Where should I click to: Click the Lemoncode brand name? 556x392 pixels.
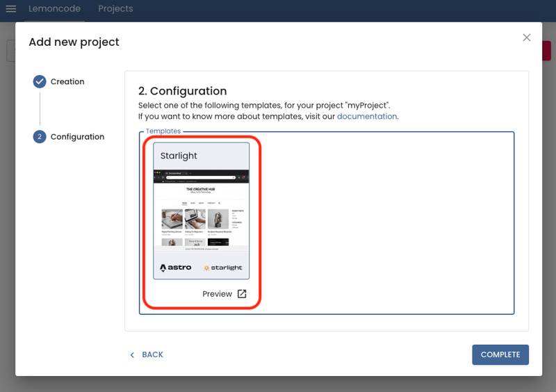click(x=54, y=9)
